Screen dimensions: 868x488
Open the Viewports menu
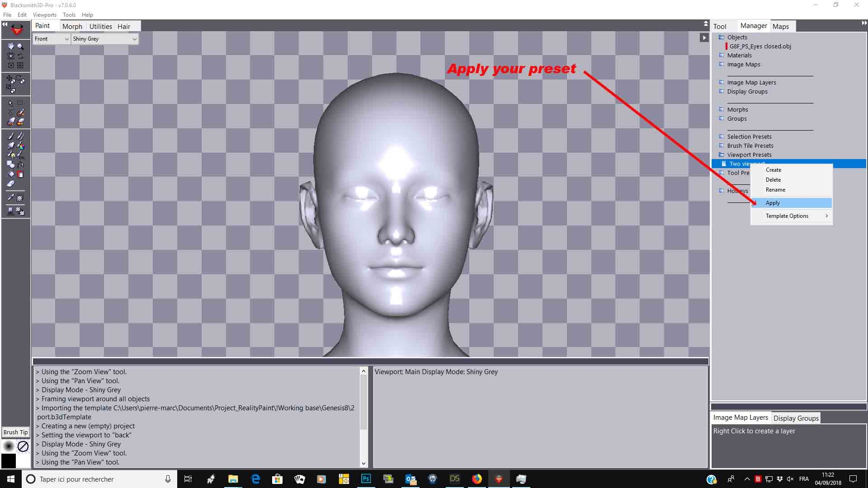pos(45,15)
